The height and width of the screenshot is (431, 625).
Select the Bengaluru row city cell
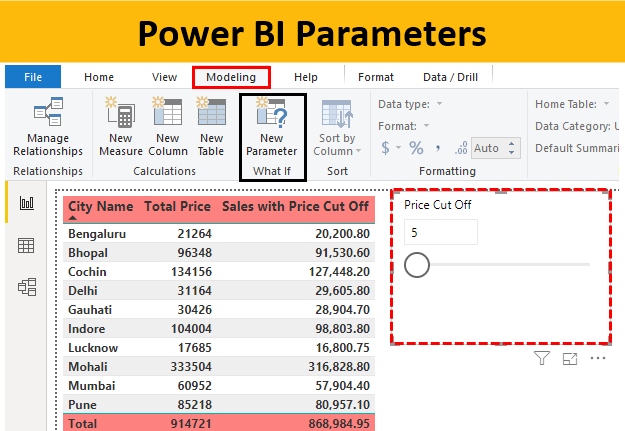(x=97, y=234)
